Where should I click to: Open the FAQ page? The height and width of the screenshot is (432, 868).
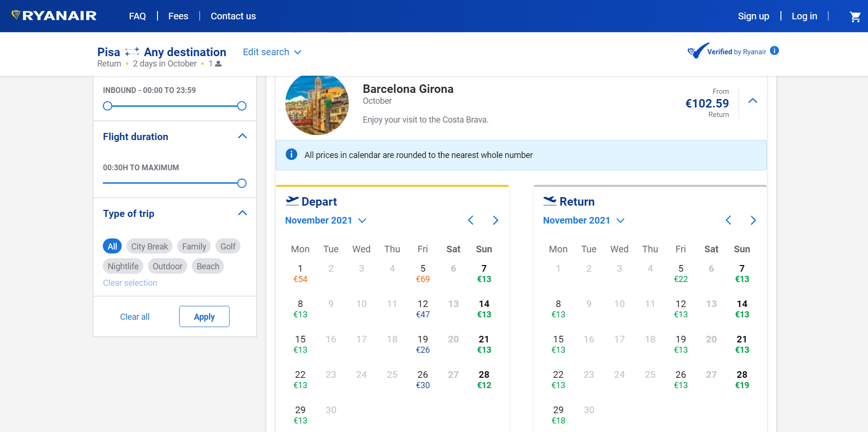pyautogui.click(x=137, y=16)
